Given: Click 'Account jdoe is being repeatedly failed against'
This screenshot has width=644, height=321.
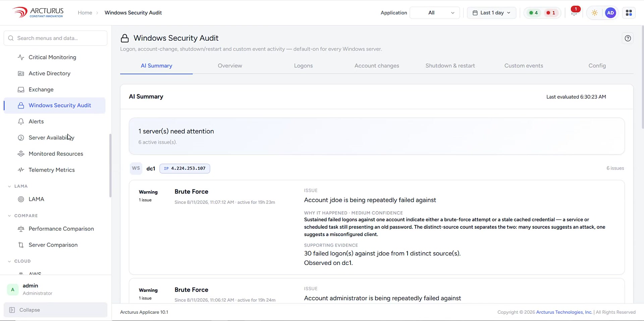Looking at the screenshot, I should (370, 200).
